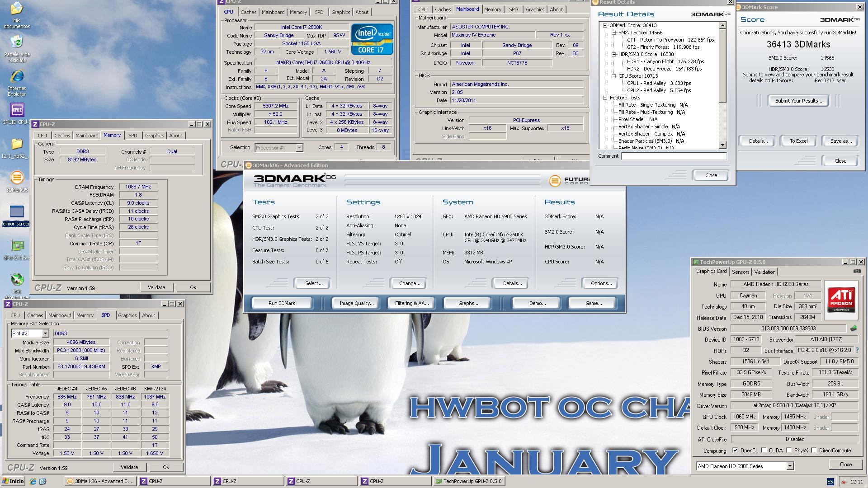The image size is (868, 488).
Task: Click Intel Core i7 logo in CPU-Z
Action: 372,40
